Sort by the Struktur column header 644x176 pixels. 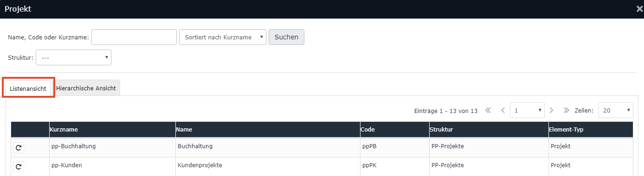(x=489, y=130)
